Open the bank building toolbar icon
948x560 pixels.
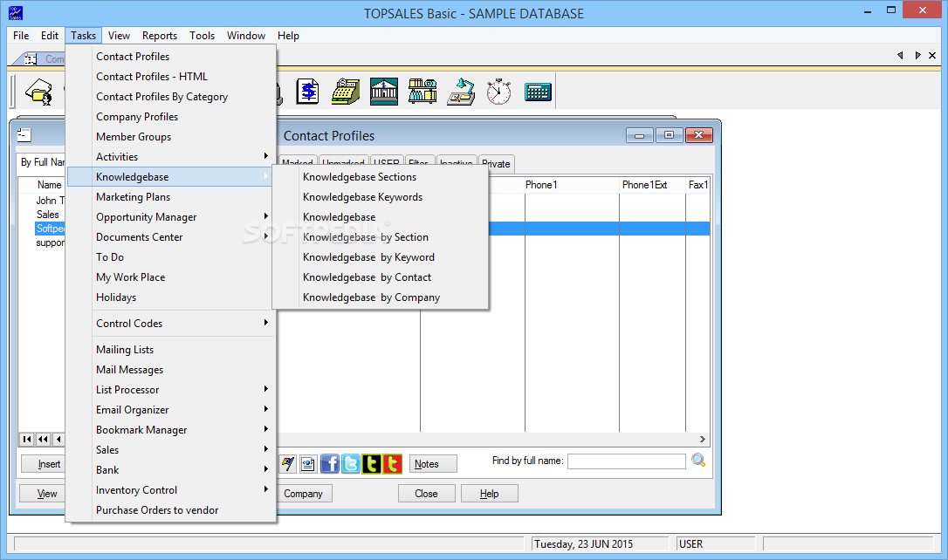tap(384, 92)
